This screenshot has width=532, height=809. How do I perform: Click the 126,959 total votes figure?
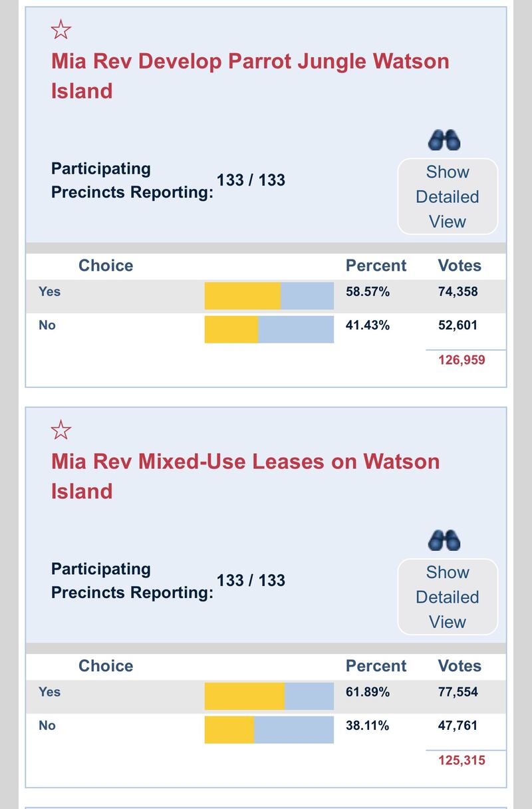coord(462,360)
